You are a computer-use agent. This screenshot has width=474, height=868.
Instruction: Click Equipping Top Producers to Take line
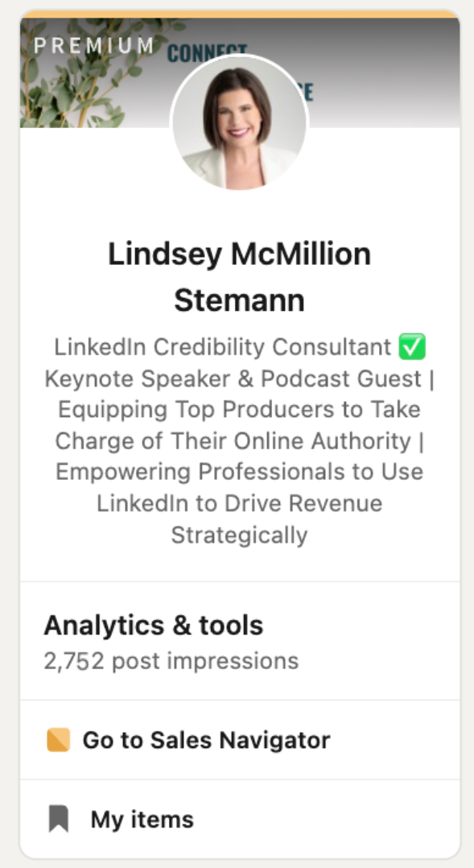[x=240, y=410]
